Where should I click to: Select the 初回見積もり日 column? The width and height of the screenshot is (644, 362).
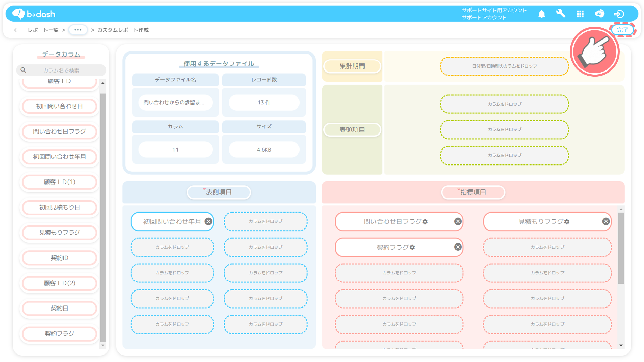pos(60,207)
